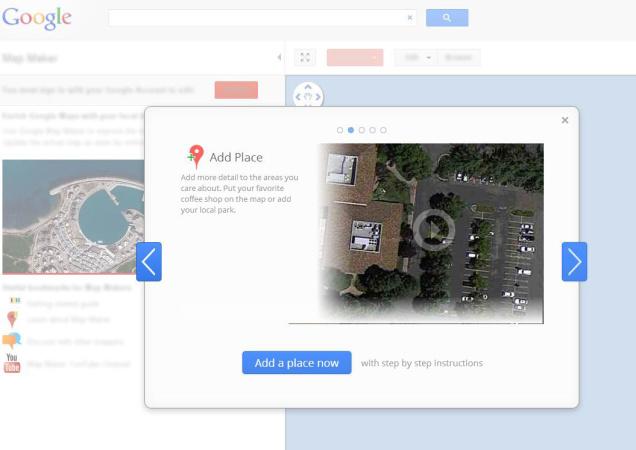Expand the Edit dropdown menu
636x450 pixels.
[415, 58]
